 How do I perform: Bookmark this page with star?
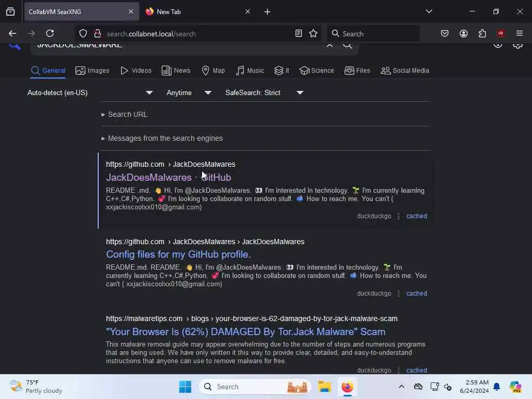(313, 33)
